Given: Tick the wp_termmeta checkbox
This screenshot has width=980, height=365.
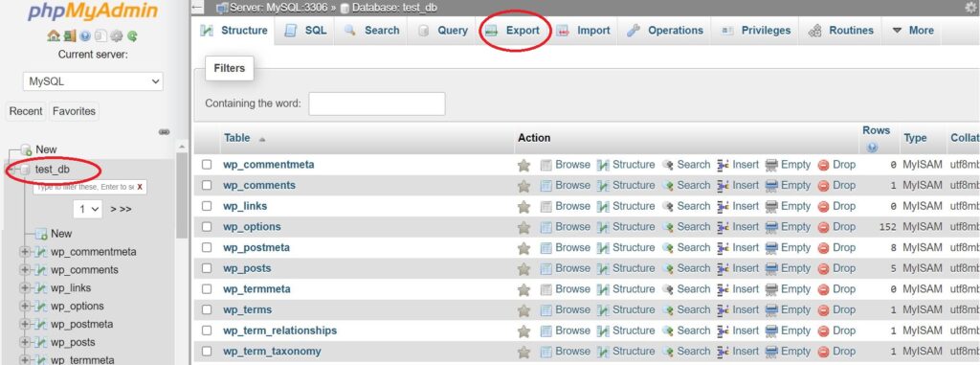Looking at the screenshot, I should click(207, 288).
